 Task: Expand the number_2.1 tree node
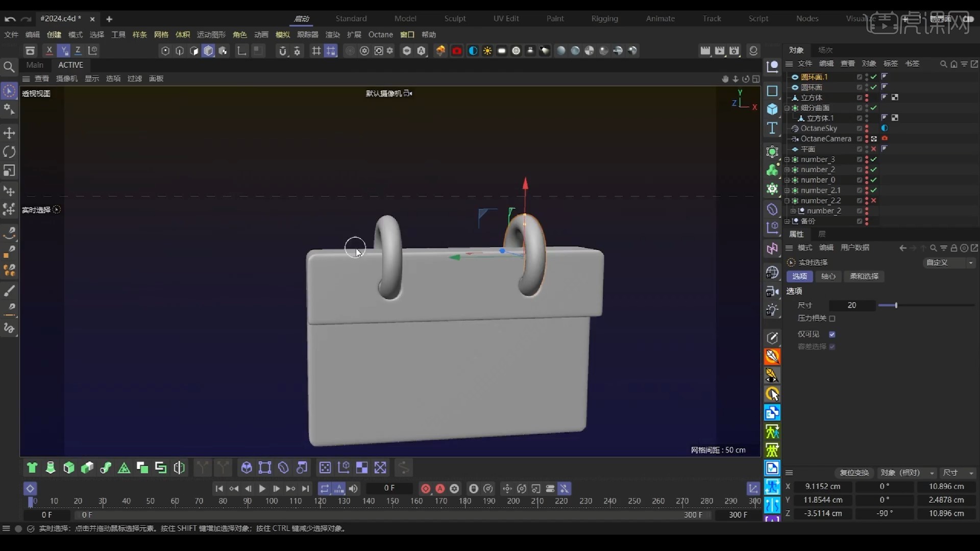787,190
